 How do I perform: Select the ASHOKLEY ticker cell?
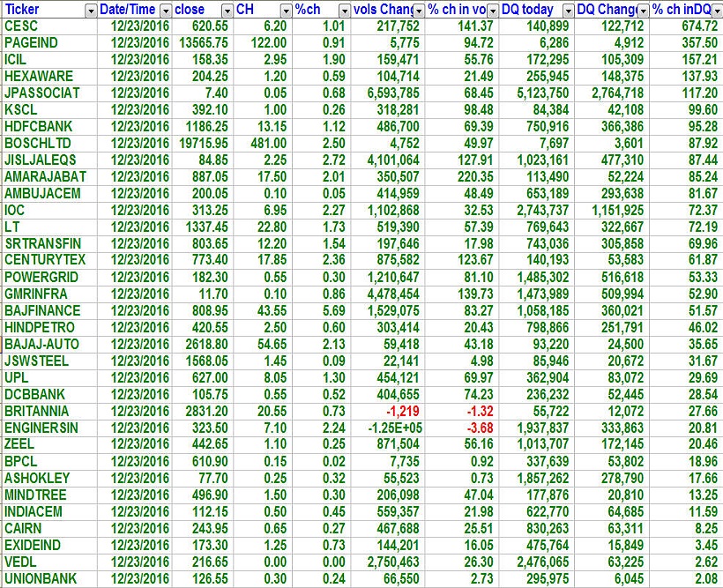[x=48, y=478]
